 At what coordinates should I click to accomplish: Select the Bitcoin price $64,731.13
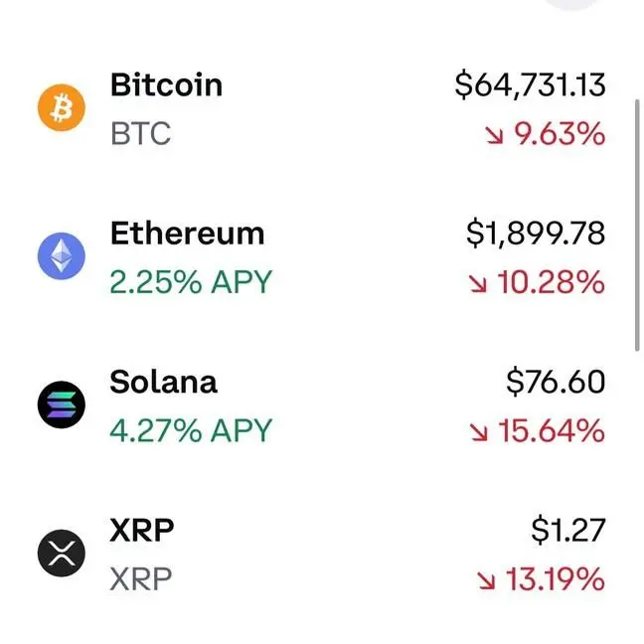click(530, 85)
